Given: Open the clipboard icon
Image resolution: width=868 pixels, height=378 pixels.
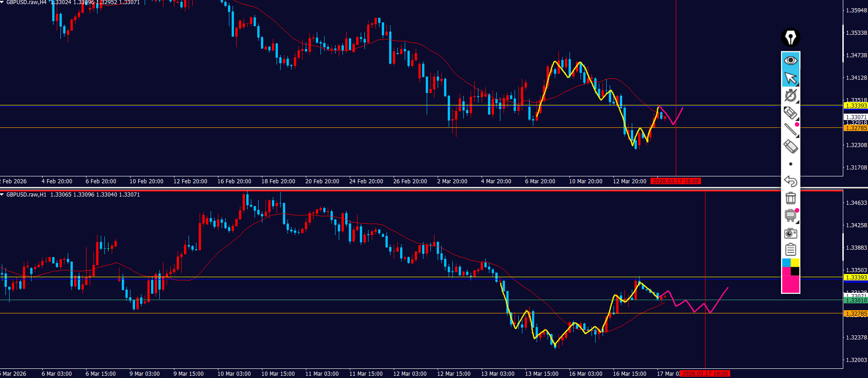Looking at the screenshot, I should 790,250.
